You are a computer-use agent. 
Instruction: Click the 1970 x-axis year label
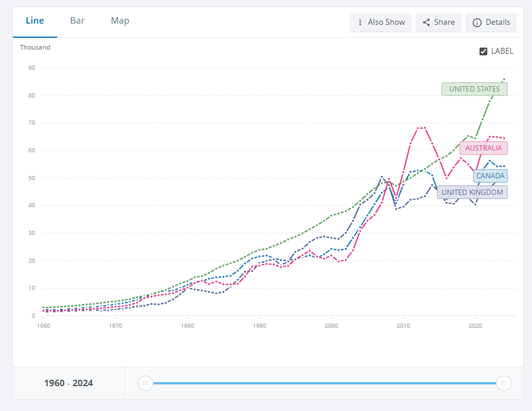pyautogui.click(x=116, y=326)
